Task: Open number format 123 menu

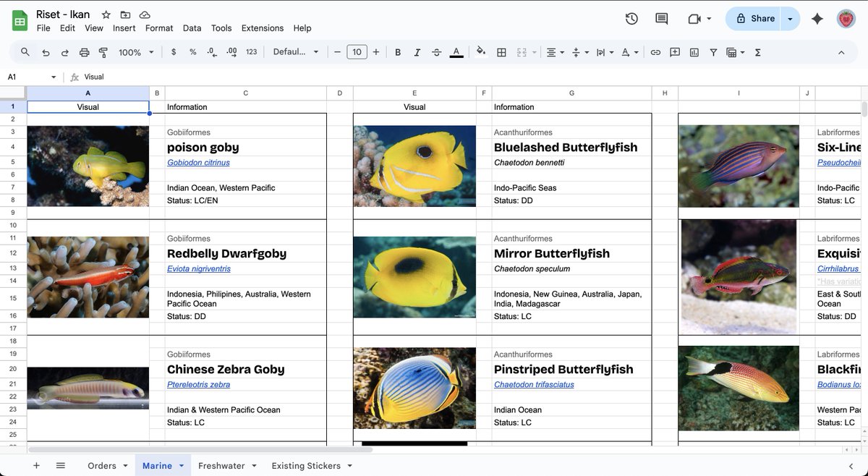Action: [252, 52]
